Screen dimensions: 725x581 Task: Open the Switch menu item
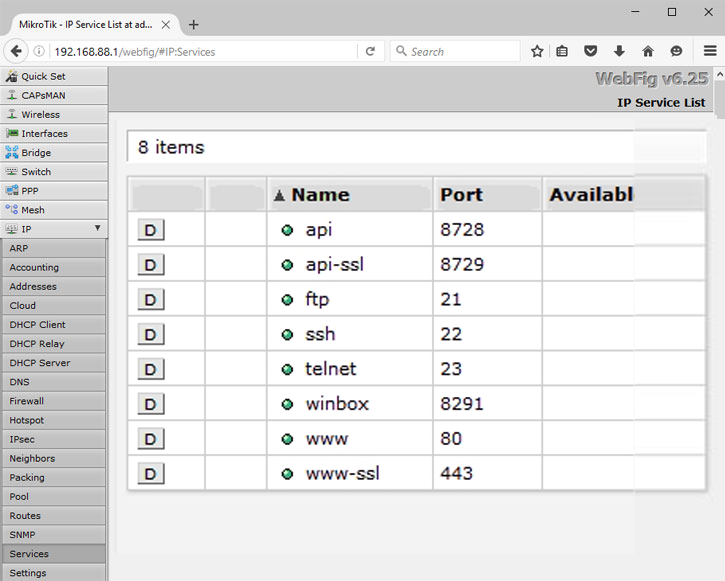[54, 171]
